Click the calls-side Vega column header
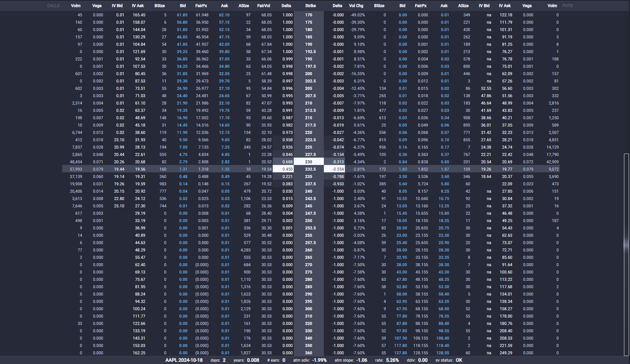The width and height of the screenshot is (630, 364). 97,6
